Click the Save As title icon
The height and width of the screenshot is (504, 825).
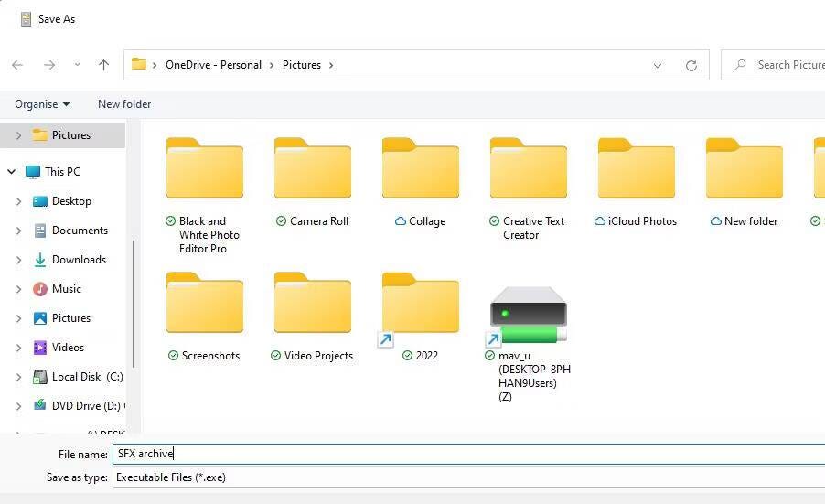pos(26,19)
